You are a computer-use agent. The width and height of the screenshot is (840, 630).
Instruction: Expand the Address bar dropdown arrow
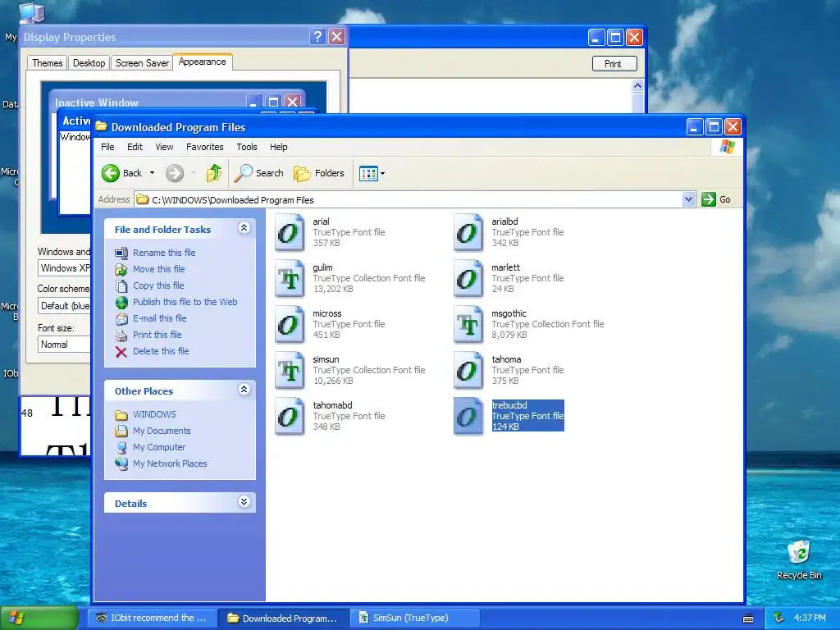click(688, 200)
